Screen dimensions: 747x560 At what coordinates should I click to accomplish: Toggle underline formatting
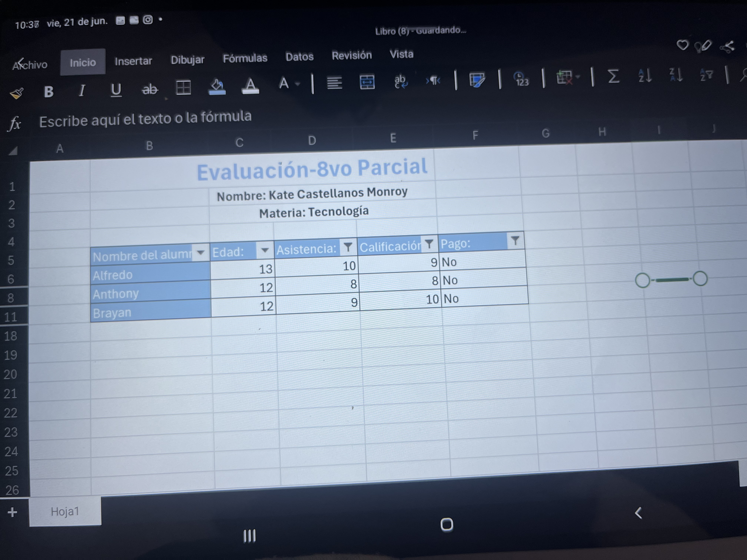[x=116, y=90]
